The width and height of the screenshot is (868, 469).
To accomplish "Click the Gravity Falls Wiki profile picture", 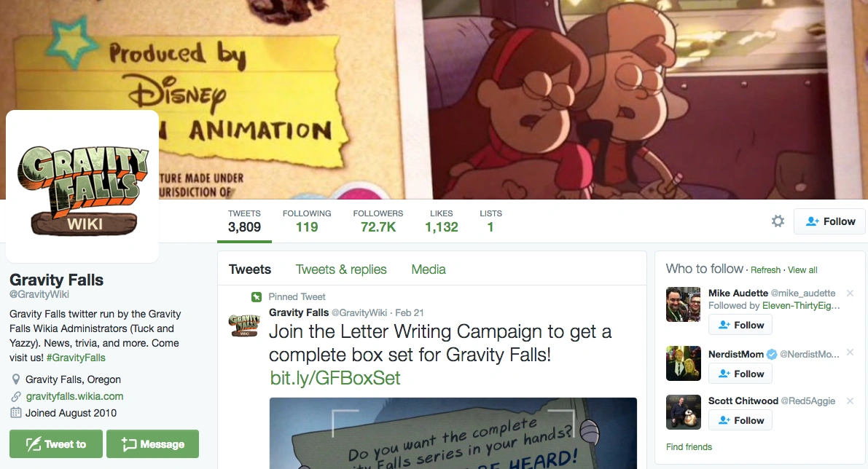I will (x=82, y=186).
